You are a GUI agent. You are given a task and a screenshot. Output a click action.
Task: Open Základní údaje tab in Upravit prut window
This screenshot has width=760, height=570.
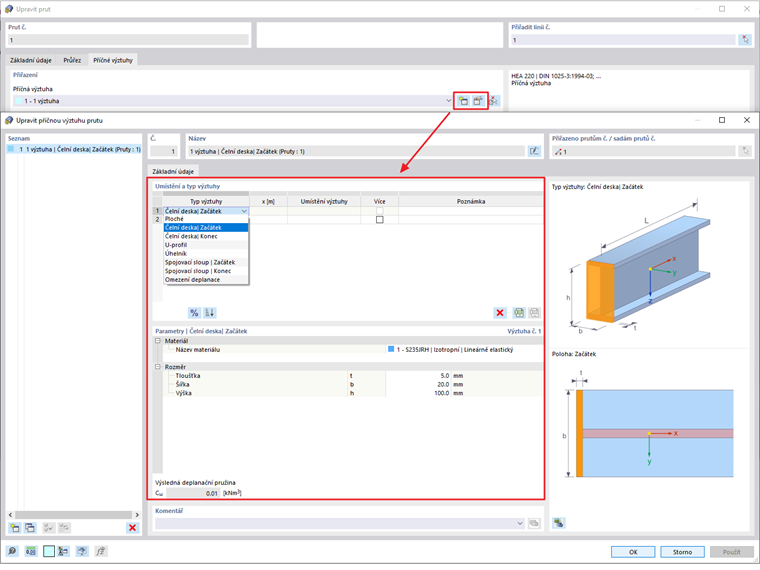point(31,60)
